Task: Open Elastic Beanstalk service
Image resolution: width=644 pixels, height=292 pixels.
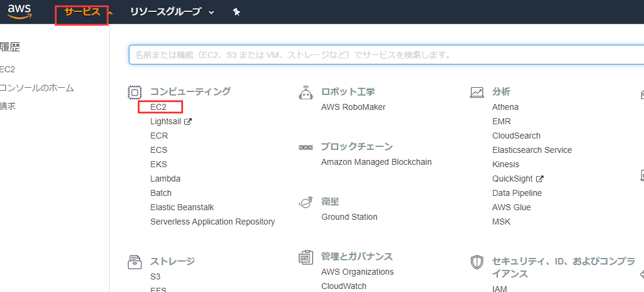Action: [182, 207]
